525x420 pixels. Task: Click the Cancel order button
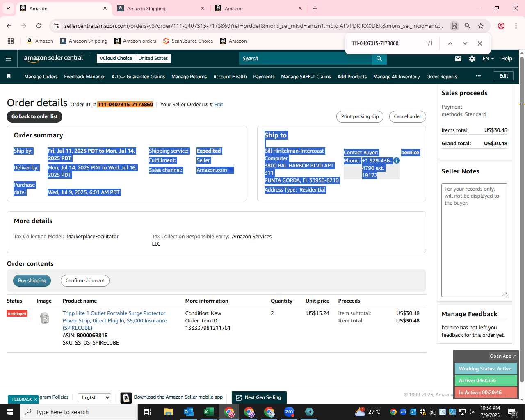point(408,116)
